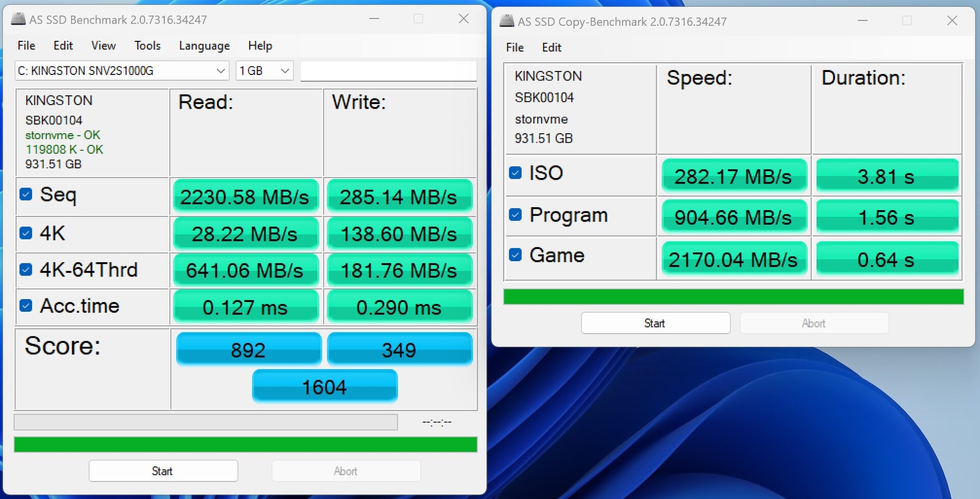980x499 pixels.
Task: Open the Edit menu in Copy-Benchmark window
Action: [551, 47]
